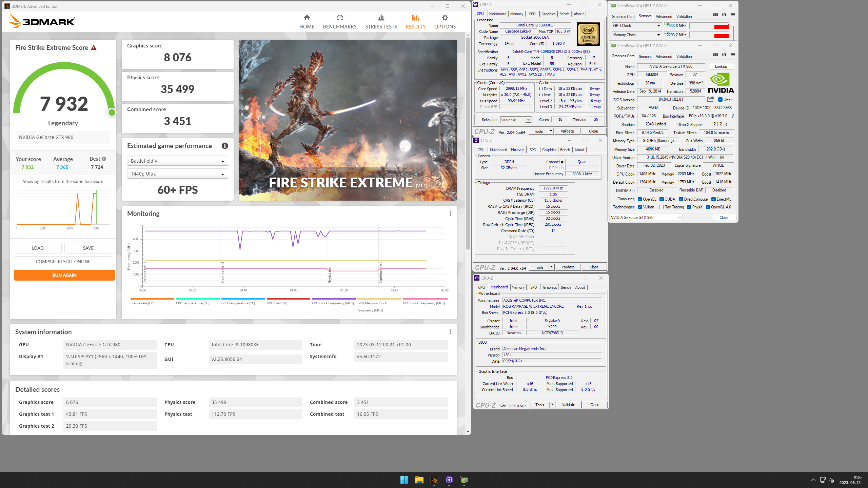The image size is (868, 488).
Task: Refresh the GPU-Z Graphics Card window
Action: point(724,55)
